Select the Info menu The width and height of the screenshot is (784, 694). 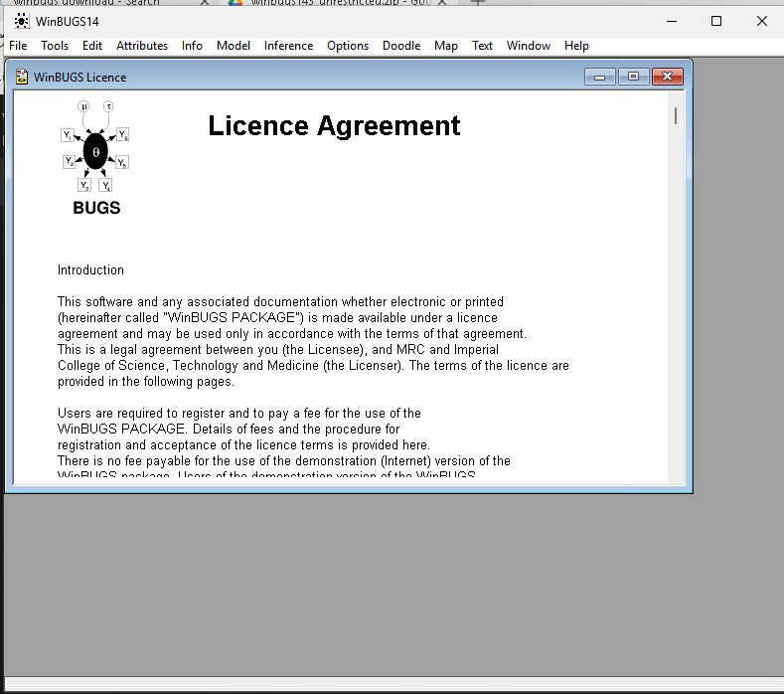[x=192, y=46]
